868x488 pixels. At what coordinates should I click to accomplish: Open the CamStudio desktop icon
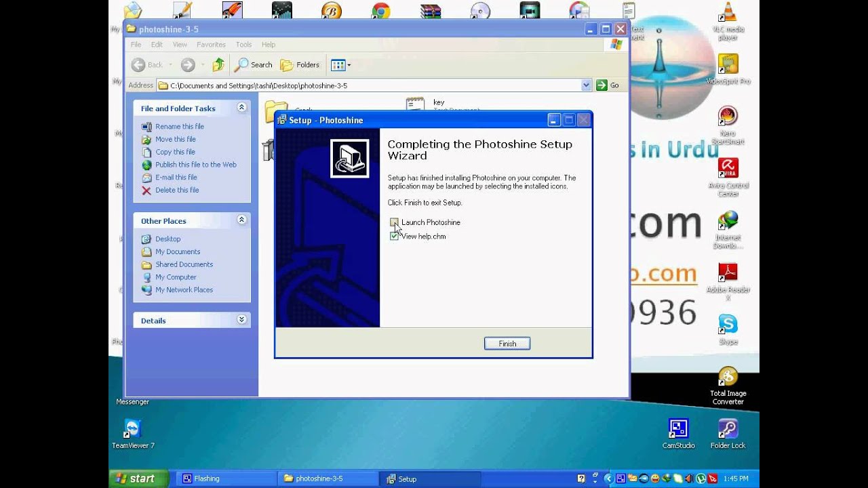click(678, 434)
